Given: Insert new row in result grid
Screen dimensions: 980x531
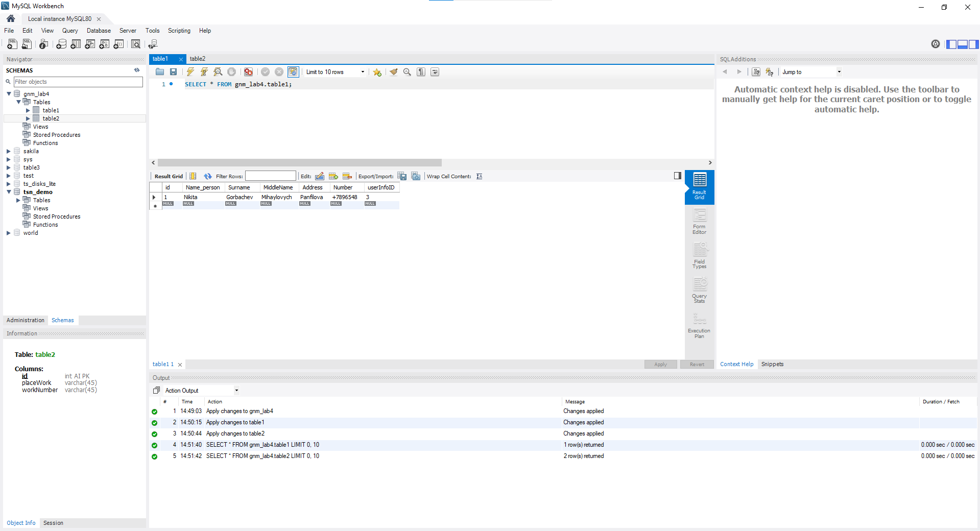Looking at the screenshot, I should click(x=333, y=176).
